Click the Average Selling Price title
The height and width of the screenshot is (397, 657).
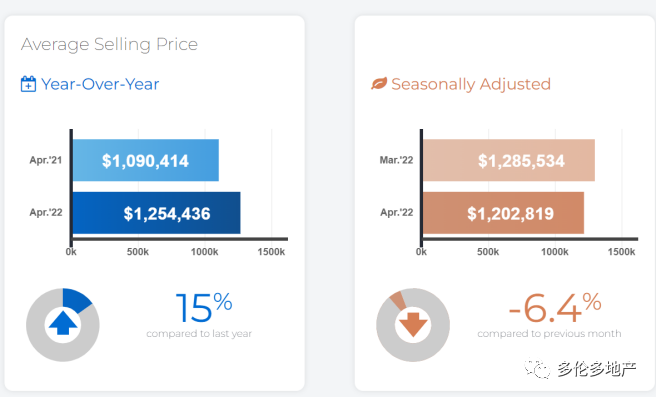[x=109, y=44]
